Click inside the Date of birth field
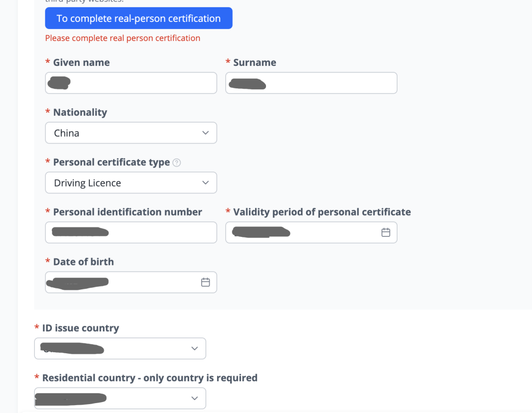Screen dimensions: 532x413 131,283
